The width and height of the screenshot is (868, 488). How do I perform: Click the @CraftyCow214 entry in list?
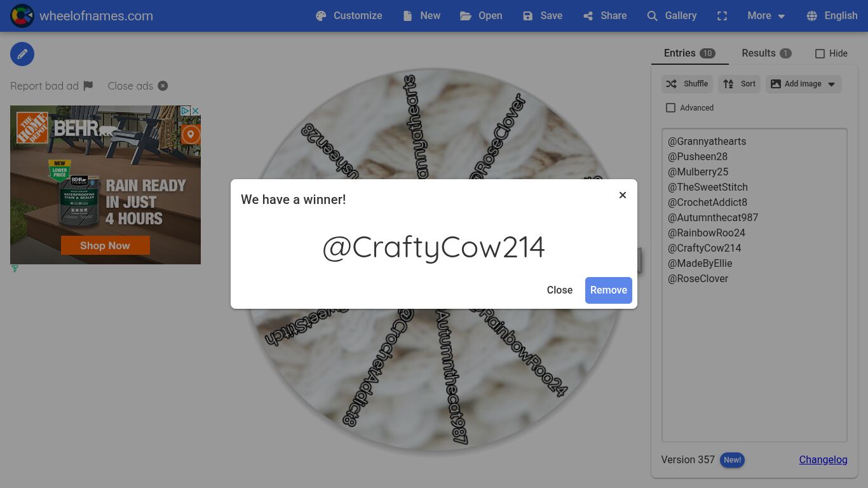(705, 248)
